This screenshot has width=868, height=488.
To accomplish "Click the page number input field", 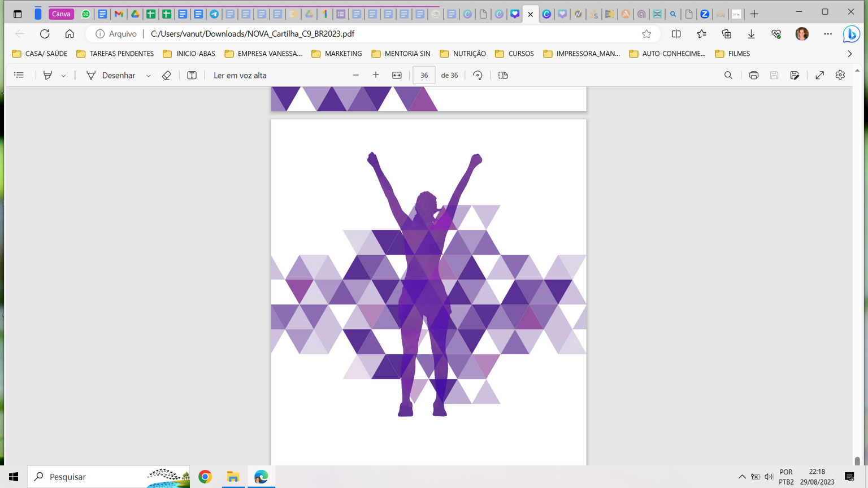I will (424, 75).
